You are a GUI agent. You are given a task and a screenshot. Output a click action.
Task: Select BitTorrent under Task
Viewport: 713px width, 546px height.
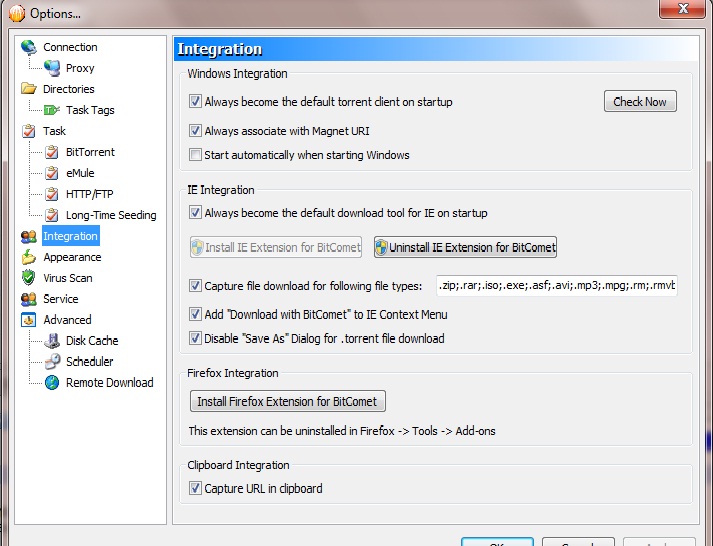tap(90, 152)
